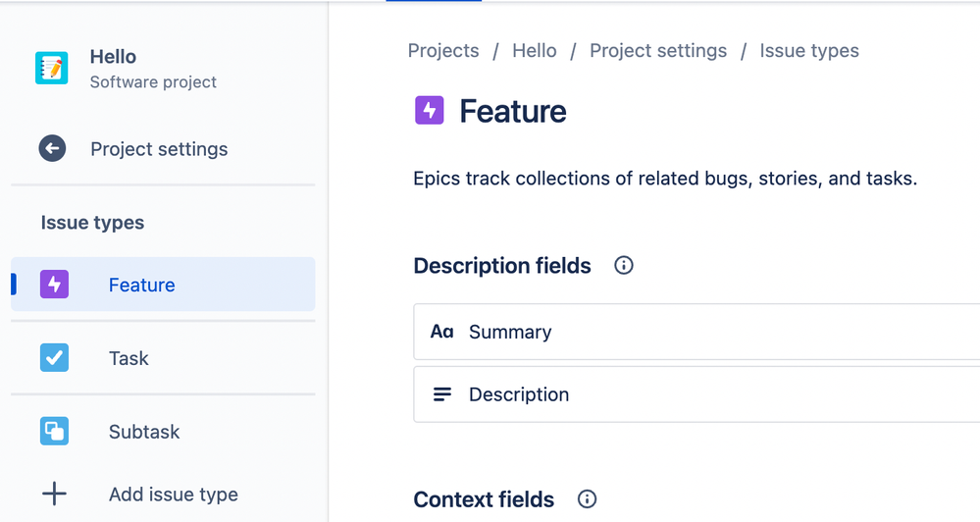Click the plus icon for Add issue type

click(54, 495)
